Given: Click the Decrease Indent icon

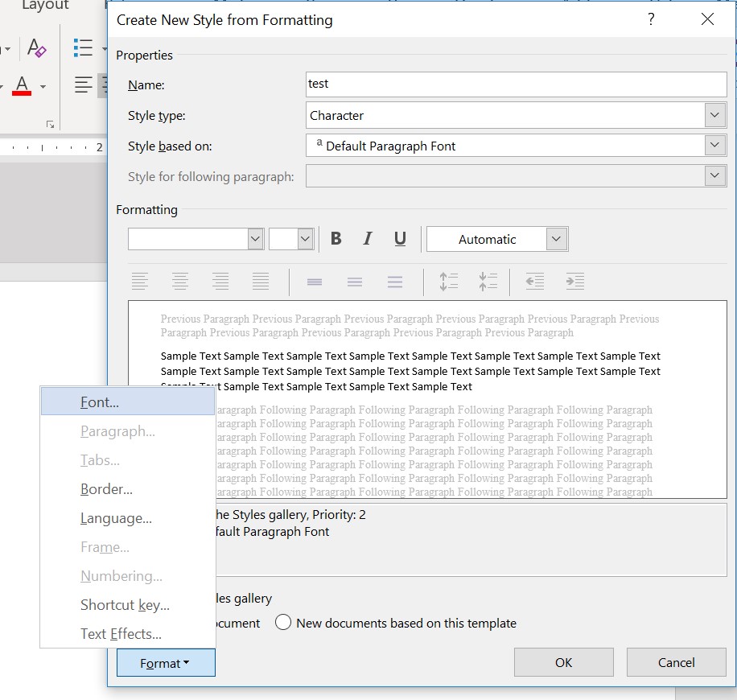Looking at the screenshot, I should 535,282.
